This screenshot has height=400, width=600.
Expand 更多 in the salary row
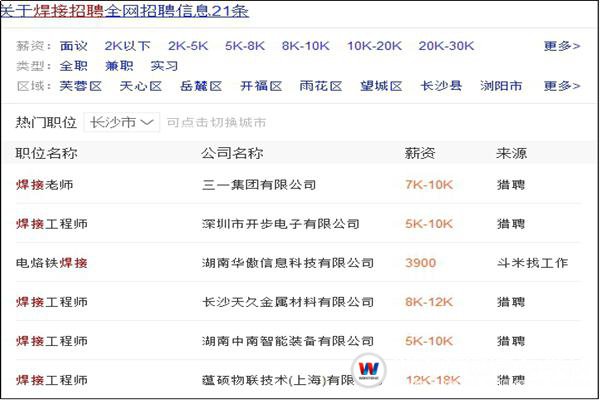coord(561,46)
